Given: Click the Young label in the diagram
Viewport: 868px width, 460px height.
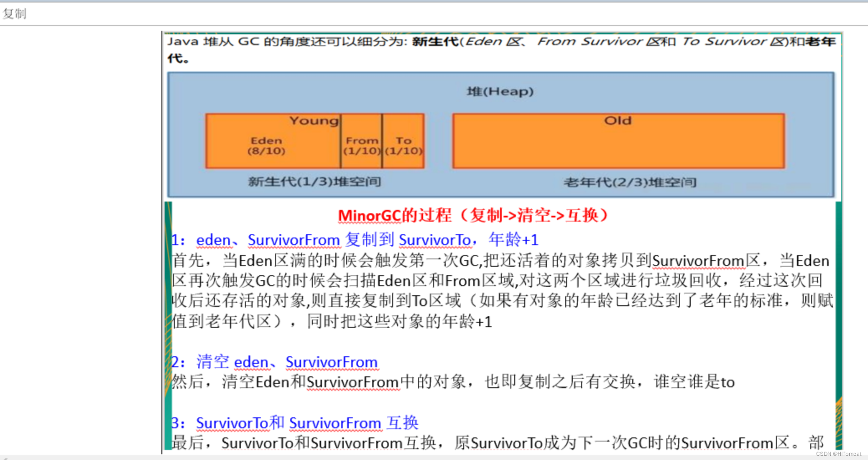Looking at the screenshot, I should [x=314, y=120].
